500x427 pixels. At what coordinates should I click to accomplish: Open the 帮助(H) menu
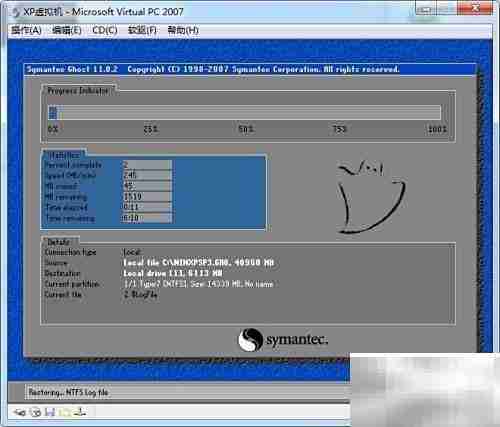(183, 30)
